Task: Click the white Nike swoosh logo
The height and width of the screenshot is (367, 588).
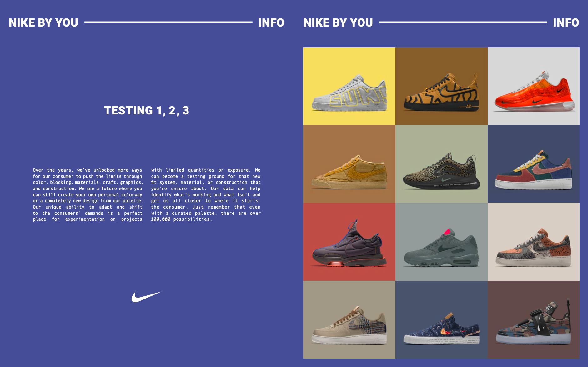Action: 146,297
